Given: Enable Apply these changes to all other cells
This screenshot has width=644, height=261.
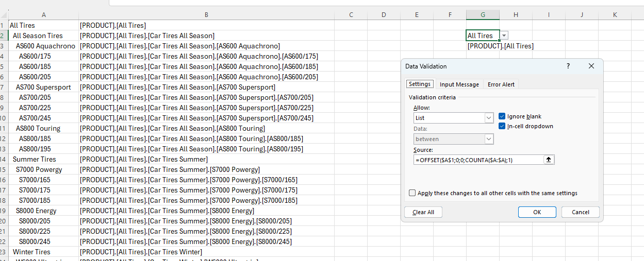Looking at the screenshot, I should pyautogui.click(x=412, y=193).
